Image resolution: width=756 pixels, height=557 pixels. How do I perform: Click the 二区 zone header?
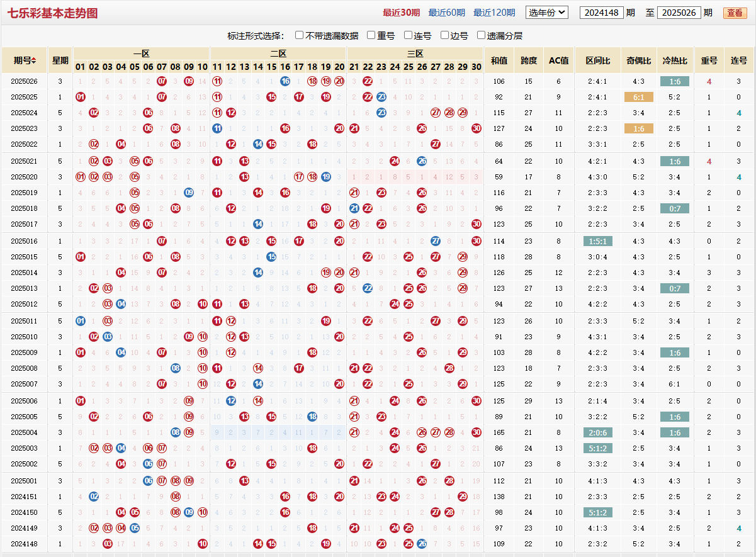pyautogui.click(x=278, y=54)
